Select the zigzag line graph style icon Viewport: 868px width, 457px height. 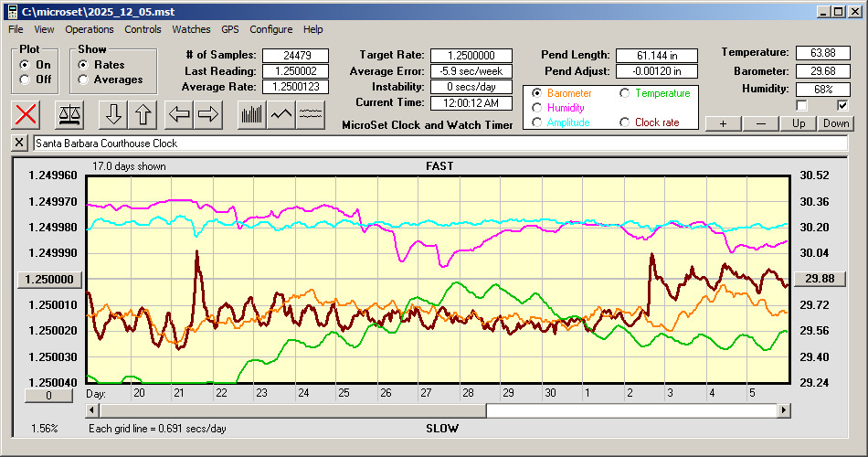[x=281, y=114]
